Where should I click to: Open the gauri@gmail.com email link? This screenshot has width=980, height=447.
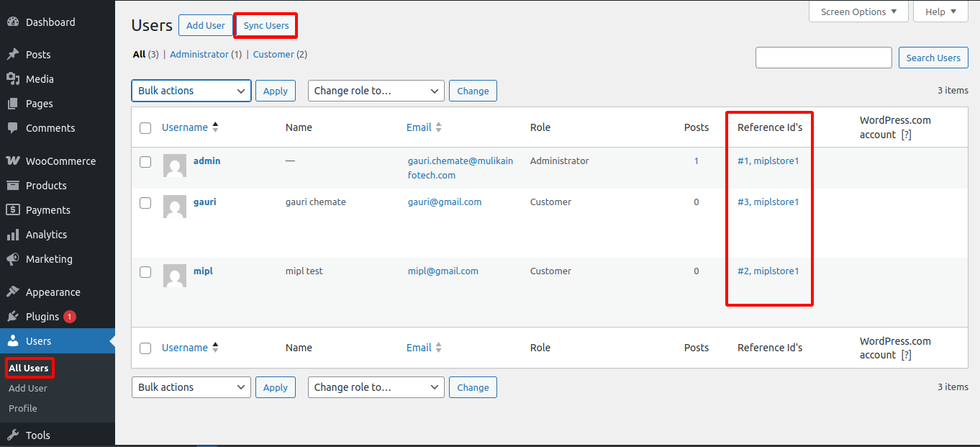pos(445,202)
